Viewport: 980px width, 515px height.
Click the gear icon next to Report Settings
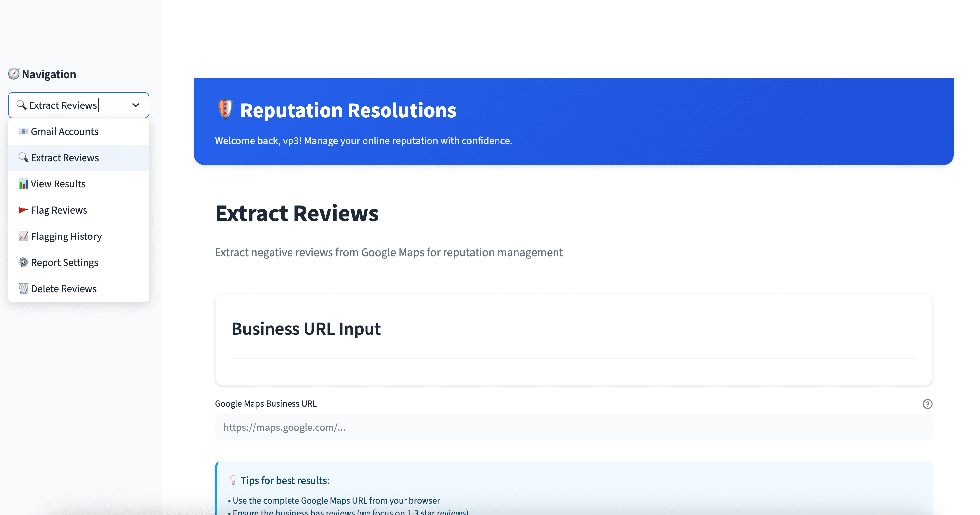24,262
